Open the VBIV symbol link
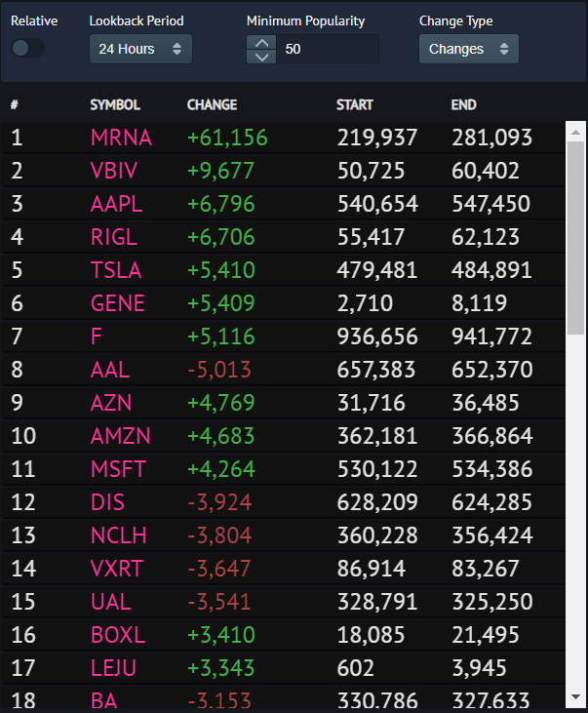 coord(114,171)
